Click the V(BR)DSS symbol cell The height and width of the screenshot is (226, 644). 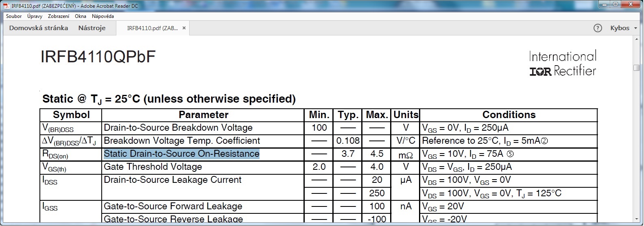pos(58,128)
